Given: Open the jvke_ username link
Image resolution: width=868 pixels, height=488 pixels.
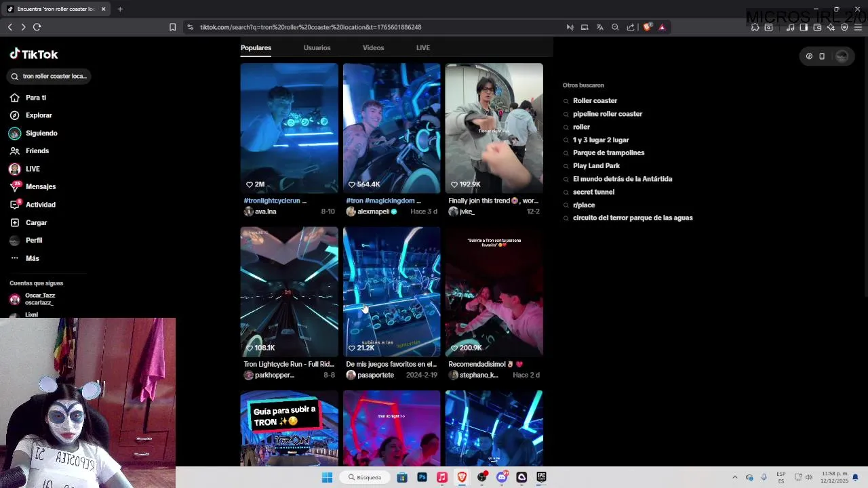Looking at the screenshot, I should [x=467, y=211].
